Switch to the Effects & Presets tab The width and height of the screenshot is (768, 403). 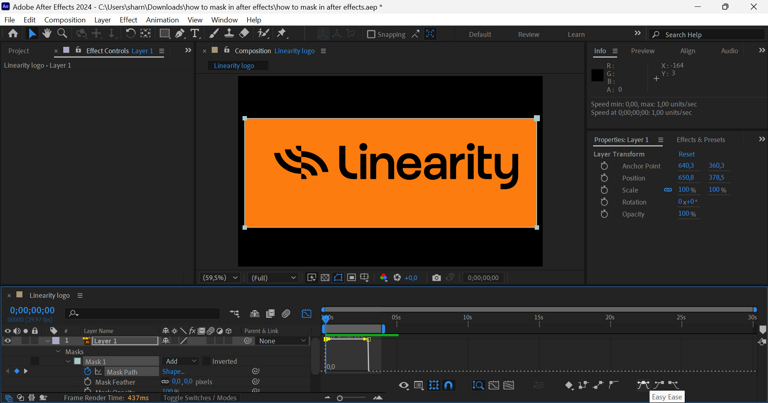[700, 140]
